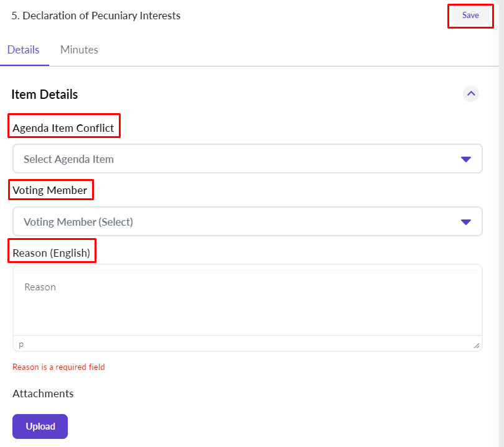Click the Agenda Item Conflict label
The width and height of the screenshot is (504, 447).
point(63,128)
